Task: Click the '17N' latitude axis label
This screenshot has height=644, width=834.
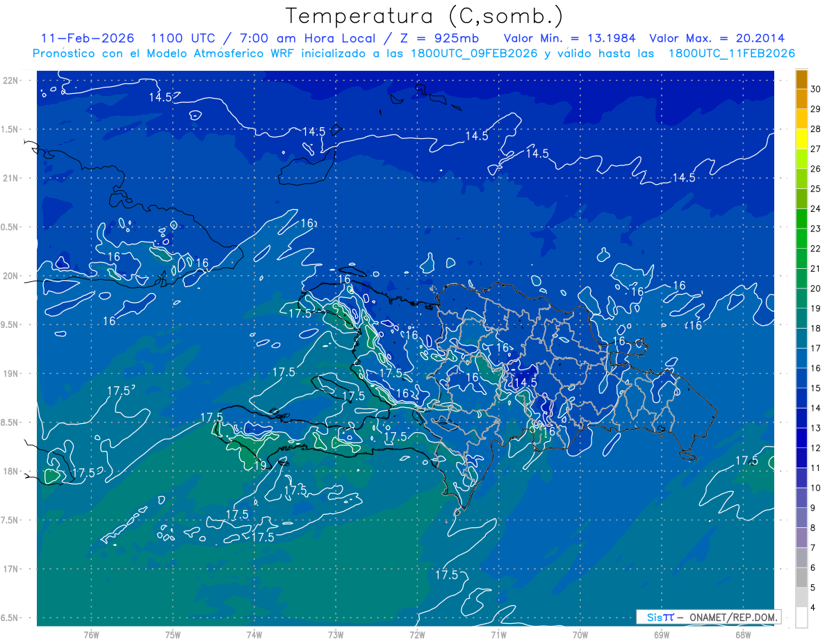Action: coord(12,569)
